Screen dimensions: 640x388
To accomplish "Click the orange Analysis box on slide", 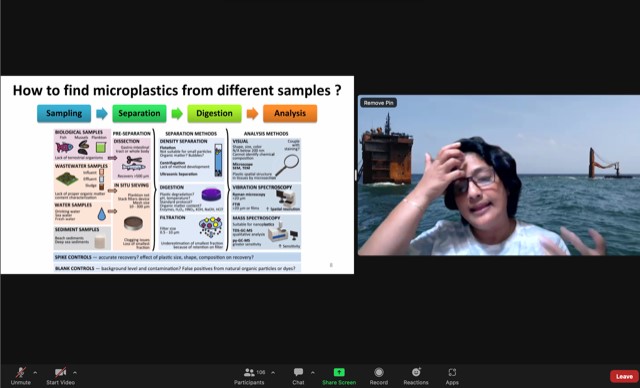I will [290, 113].
